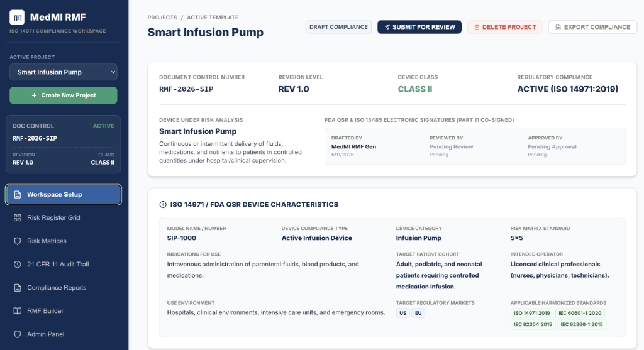Select the ISO 14971:2019 standard tag

pos(532,313)
